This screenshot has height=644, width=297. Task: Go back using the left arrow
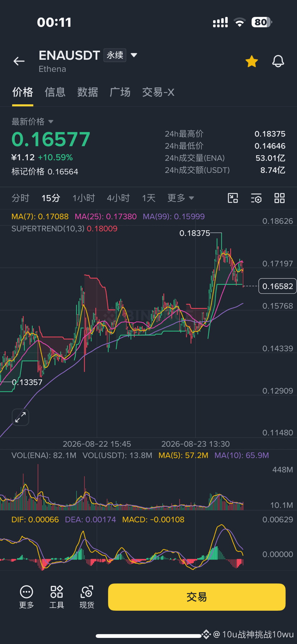(19, 61)
